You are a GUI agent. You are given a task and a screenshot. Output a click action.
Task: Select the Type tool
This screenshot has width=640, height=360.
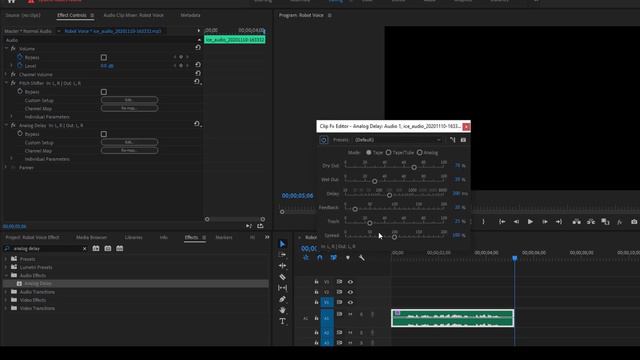(x=282, y=321)
